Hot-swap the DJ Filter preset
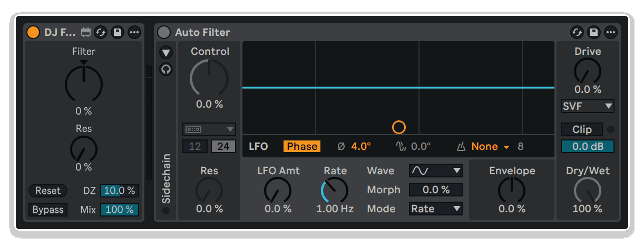 click(101, 32)
